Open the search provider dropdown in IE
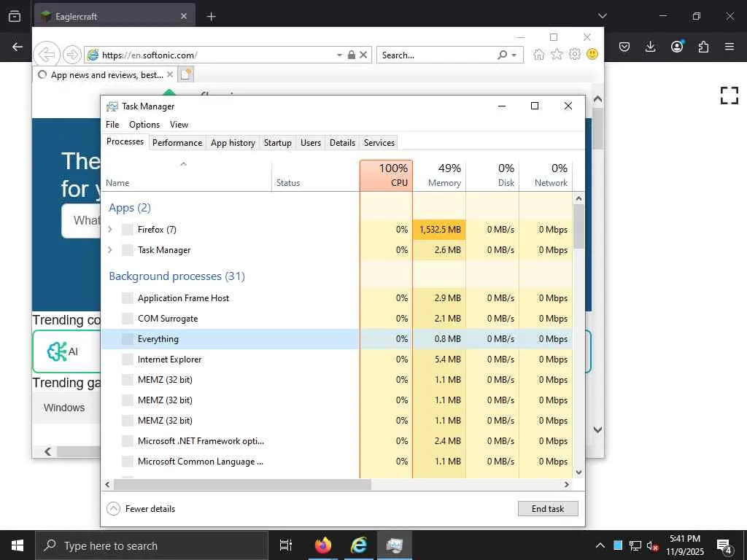Viewport: 747px width, 560px height. (514, 55)
